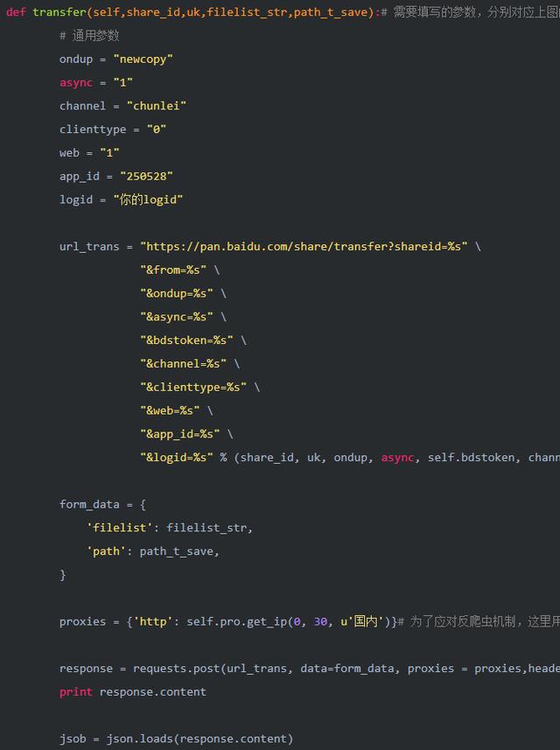Click the line async = "1"
The image size is (560, 750).
coord(95,82)
